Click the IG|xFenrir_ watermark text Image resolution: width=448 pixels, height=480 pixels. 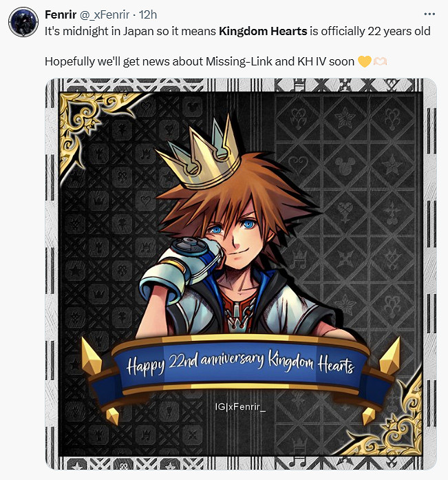coord(240,406)
